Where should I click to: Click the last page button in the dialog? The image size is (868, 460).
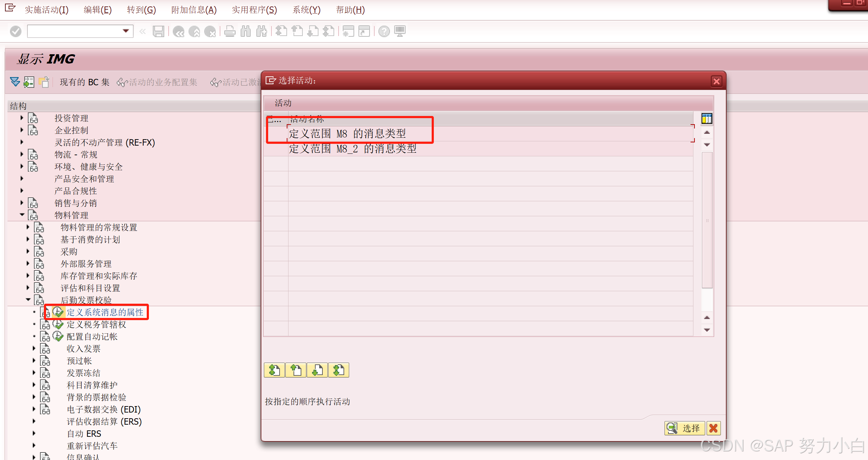point(338,370)
